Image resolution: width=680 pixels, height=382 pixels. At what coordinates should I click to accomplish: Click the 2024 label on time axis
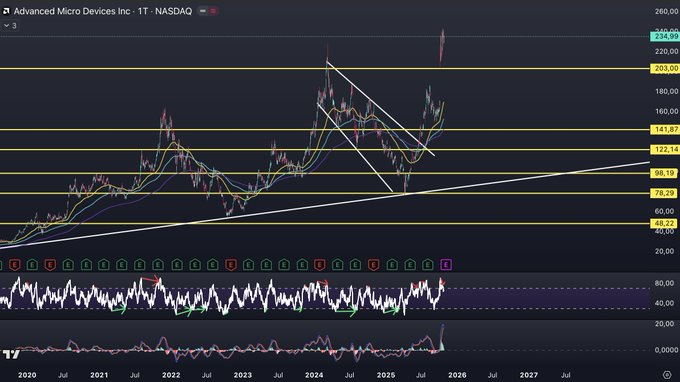(x=314, y=375)
